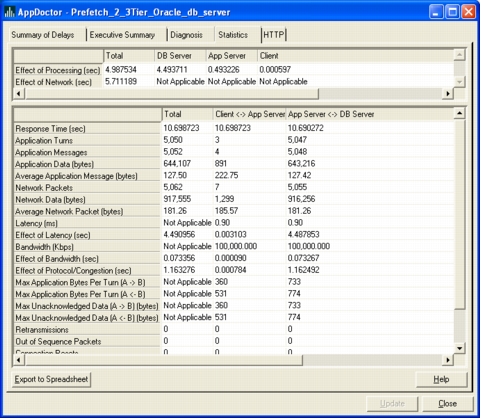Click the Close button at bottom
Screen dimensions: 482x419
(x=447, y=404)
